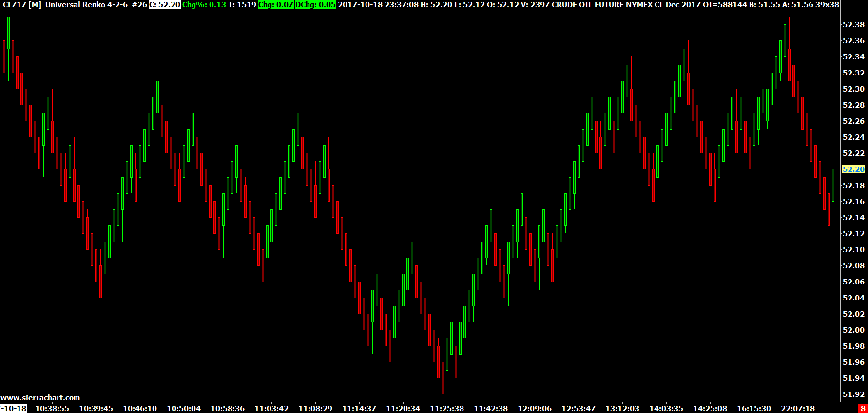Click the CLZ17 [M] symbol in the header

[22, 4]
